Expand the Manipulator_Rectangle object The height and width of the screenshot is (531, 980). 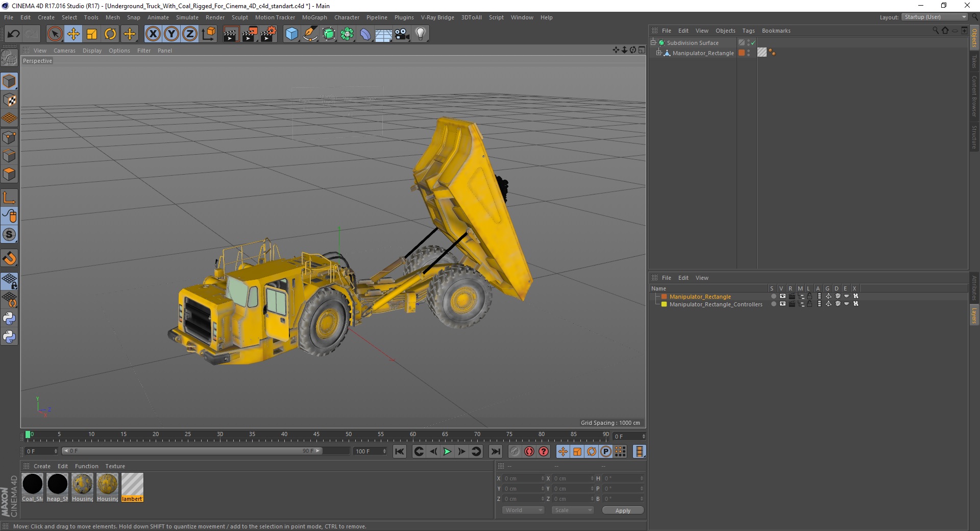coord(659,53)
